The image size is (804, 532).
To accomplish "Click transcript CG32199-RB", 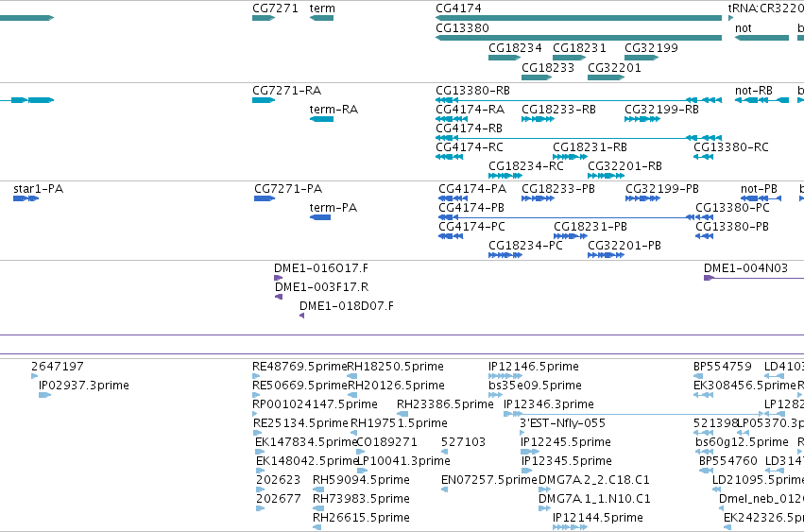I will [x=661, y=110].
